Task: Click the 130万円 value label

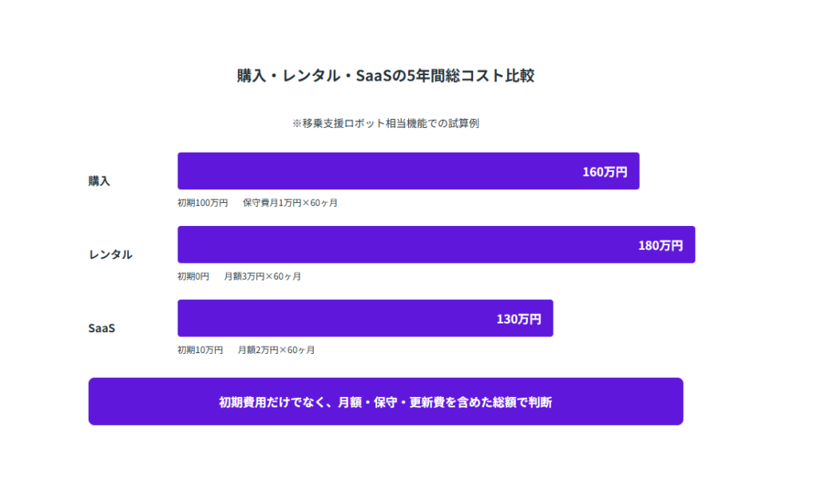Action: click(518, 319)
